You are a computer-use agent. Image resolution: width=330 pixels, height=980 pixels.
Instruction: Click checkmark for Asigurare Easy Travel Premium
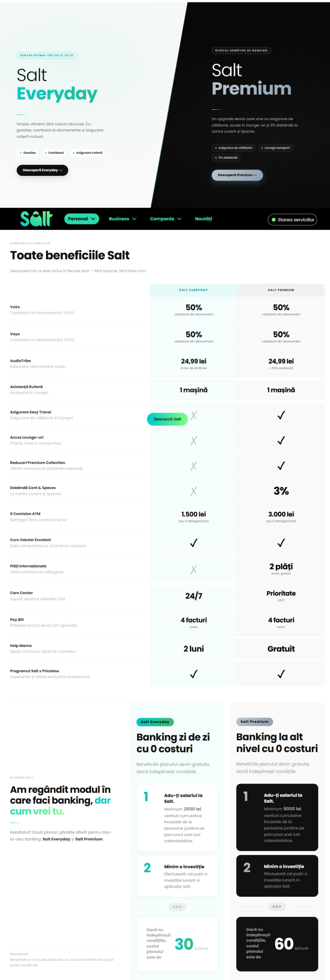[x=281, y=416]
